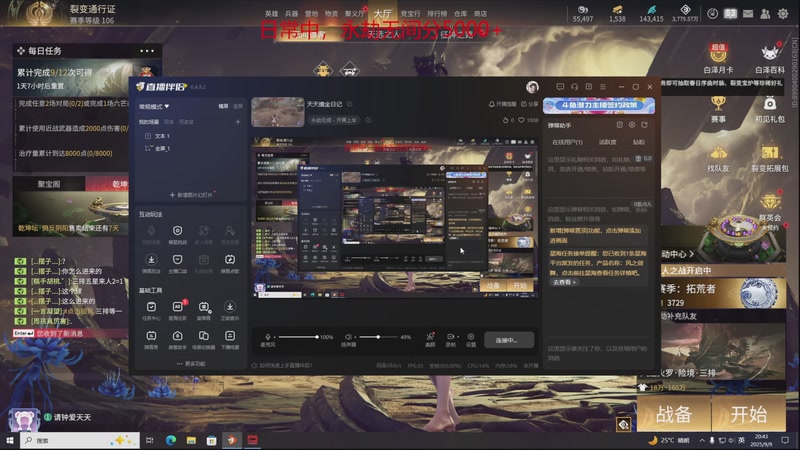Viewport: 800px width, 450px height.
Task: Click the 去查看 view link
Action: click(564, 282)
